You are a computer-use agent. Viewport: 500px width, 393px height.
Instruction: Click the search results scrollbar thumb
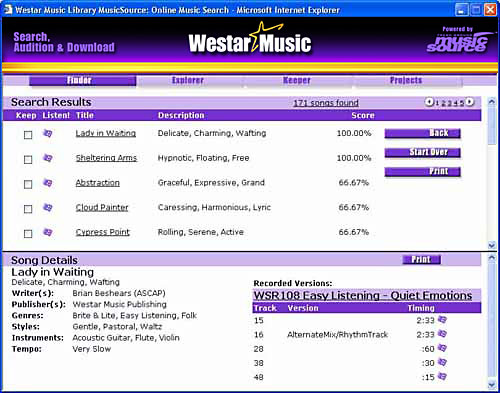(492, 126)
